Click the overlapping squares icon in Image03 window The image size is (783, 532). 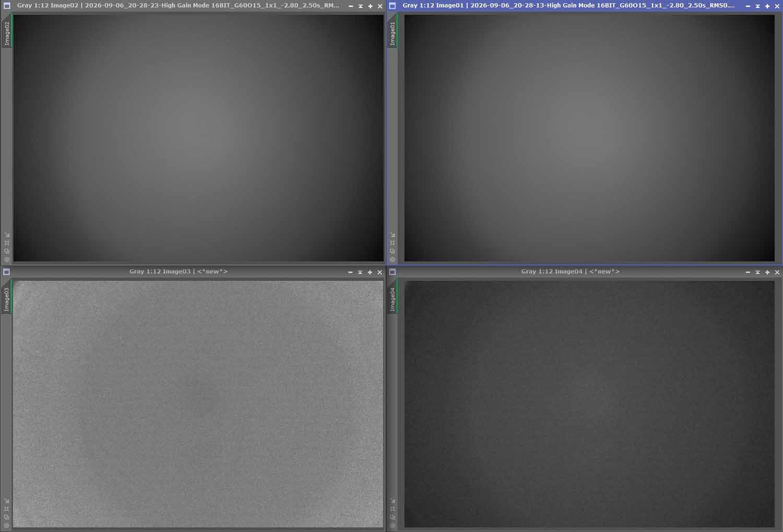[x=7, y=517]
